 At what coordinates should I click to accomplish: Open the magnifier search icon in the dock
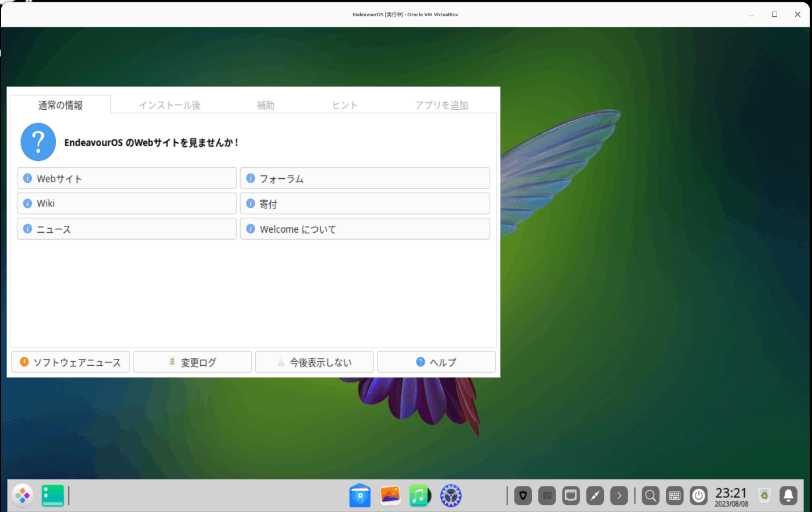651,496
